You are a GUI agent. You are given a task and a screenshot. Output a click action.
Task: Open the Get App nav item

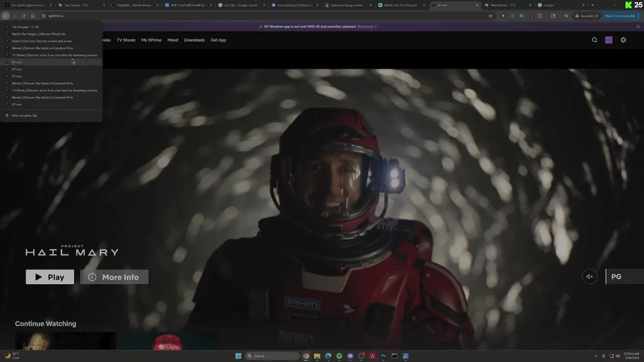(x=218, y=40)
